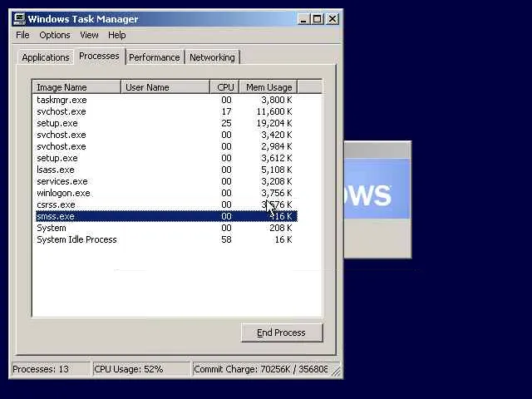
Task: Click the Commit Charge status entry
Action: [x=260, y=369]
